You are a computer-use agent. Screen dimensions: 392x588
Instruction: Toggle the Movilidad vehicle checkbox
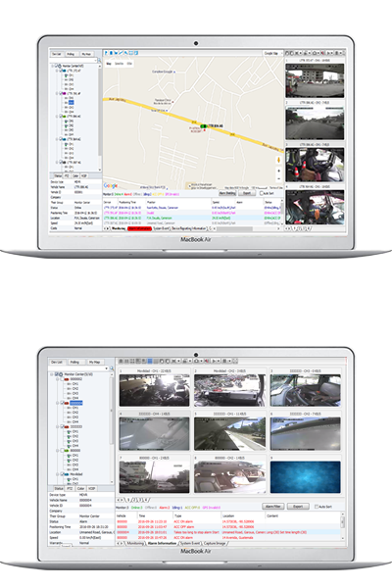click(62, 474)
